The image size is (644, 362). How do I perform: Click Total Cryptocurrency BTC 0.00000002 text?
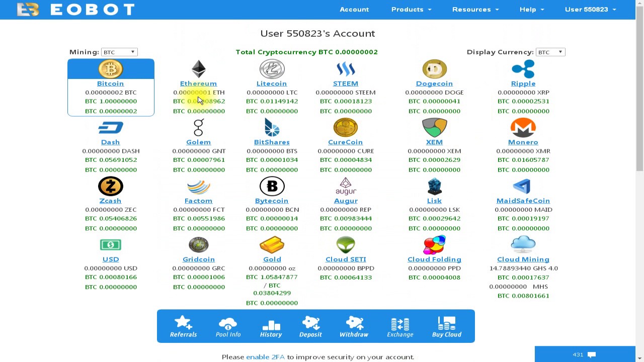point(306,52)
